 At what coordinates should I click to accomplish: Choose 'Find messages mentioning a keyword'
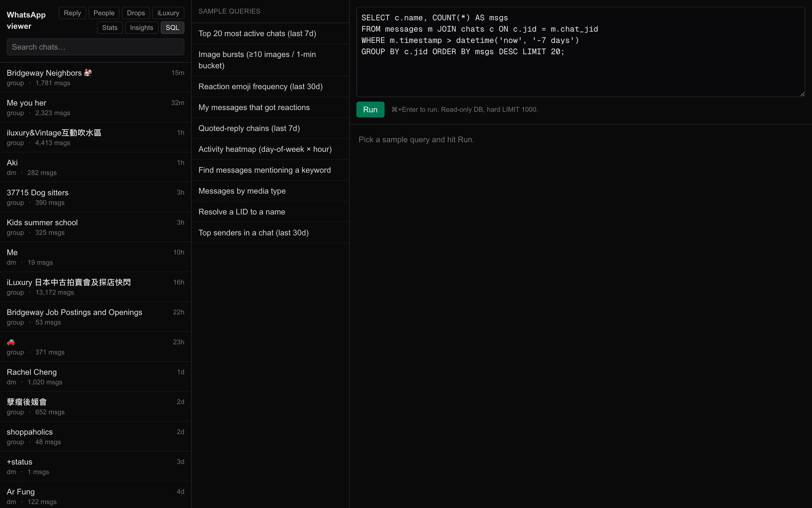[270, 170]
